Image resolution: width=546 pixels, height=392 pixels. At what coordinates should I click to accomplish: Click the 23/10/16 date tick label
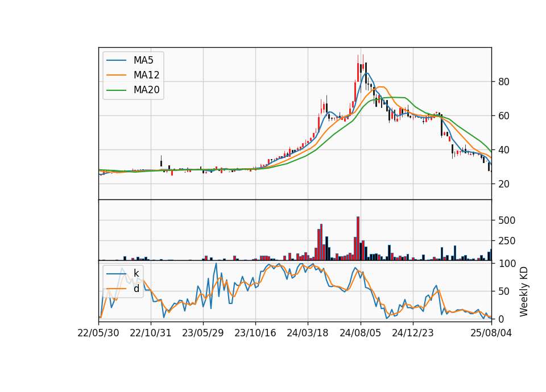tap(255, 333)
